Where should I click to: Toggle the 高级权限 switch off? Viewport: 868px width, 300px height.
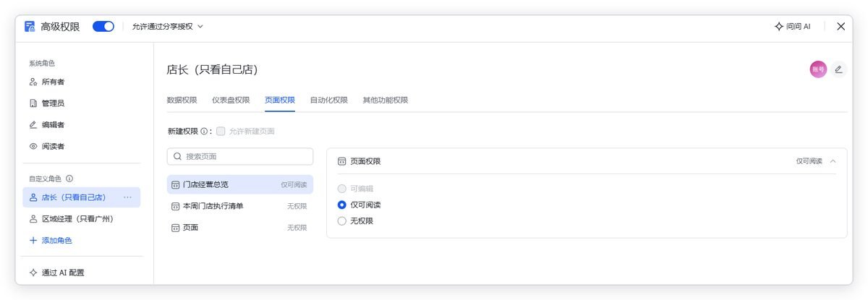tap(103, 26)
